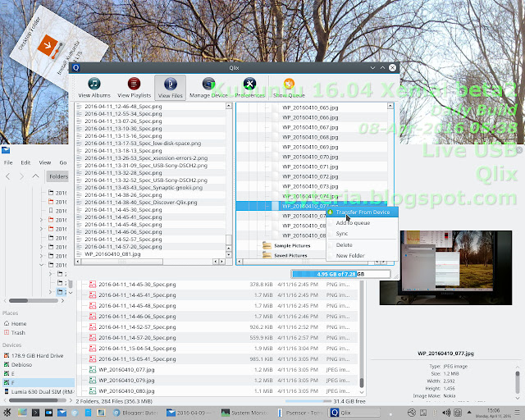Select WP_20160410_065.jpg in Qlix device list
Image resolution: width=525 pixels, height=420 pixels.
[x=310, y=107]
